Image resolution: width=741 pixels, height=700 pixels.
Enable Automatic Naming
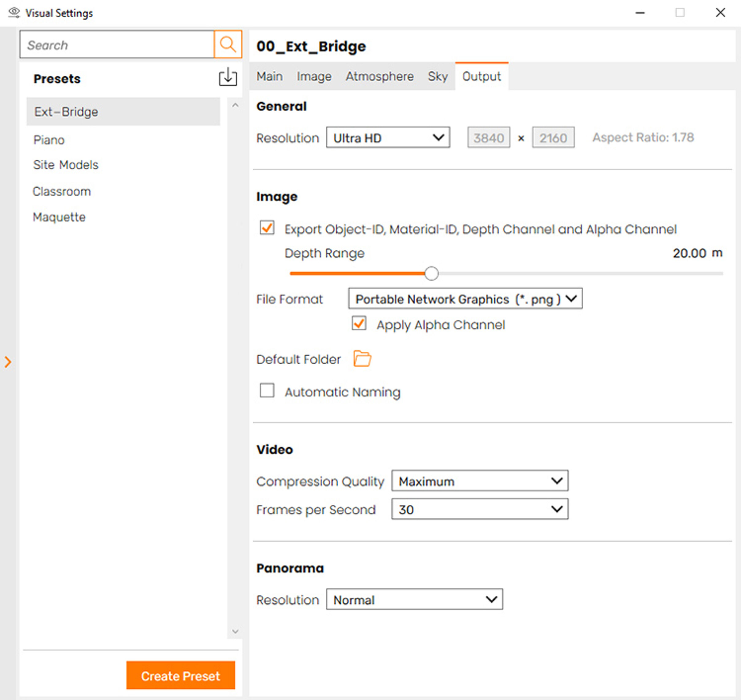(x=267, y=391)
